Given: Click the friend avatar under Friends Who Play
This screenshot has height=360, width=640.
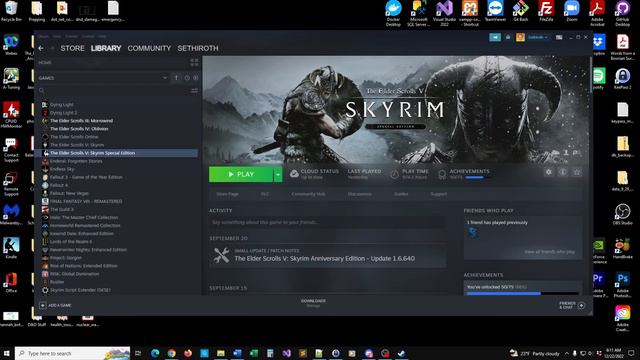Looking at the screenshot, I should [x=473, y=233].
